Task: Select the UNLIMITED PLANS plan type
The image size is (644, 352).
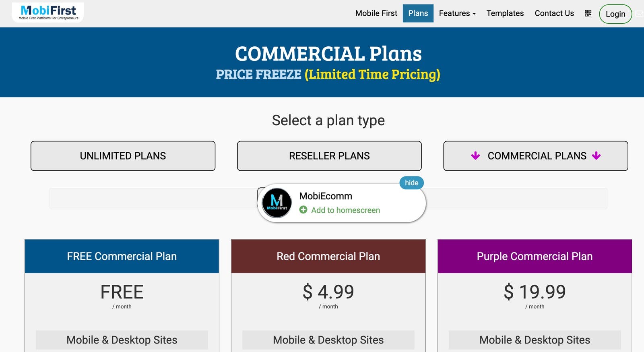Action: coord(123,156)
